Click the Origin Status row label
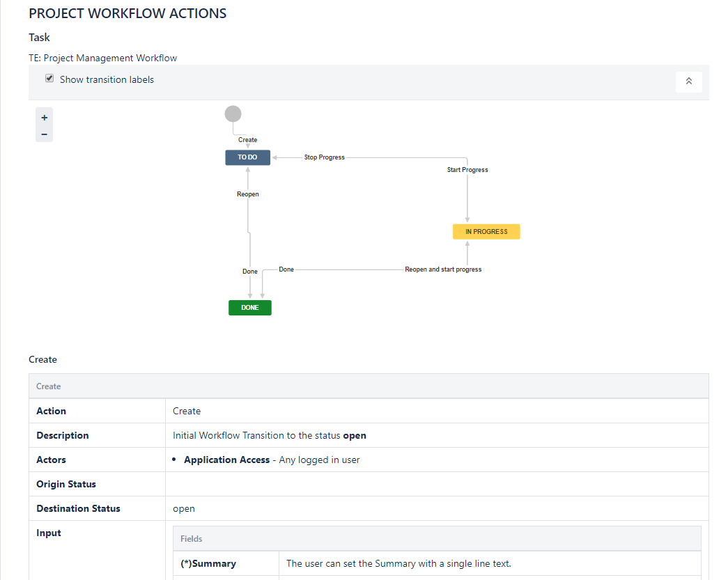The height and width of the screenshot is (580, 728). (x=66, y=484)
